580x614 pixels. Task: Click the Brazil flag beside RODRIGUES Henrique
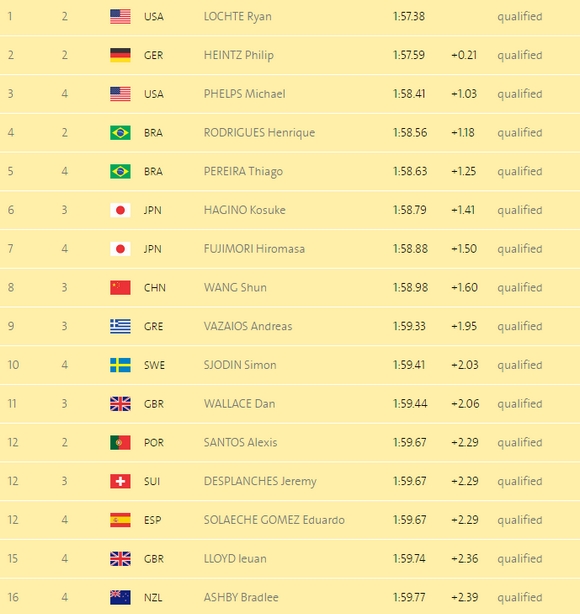tap(120, 132)
